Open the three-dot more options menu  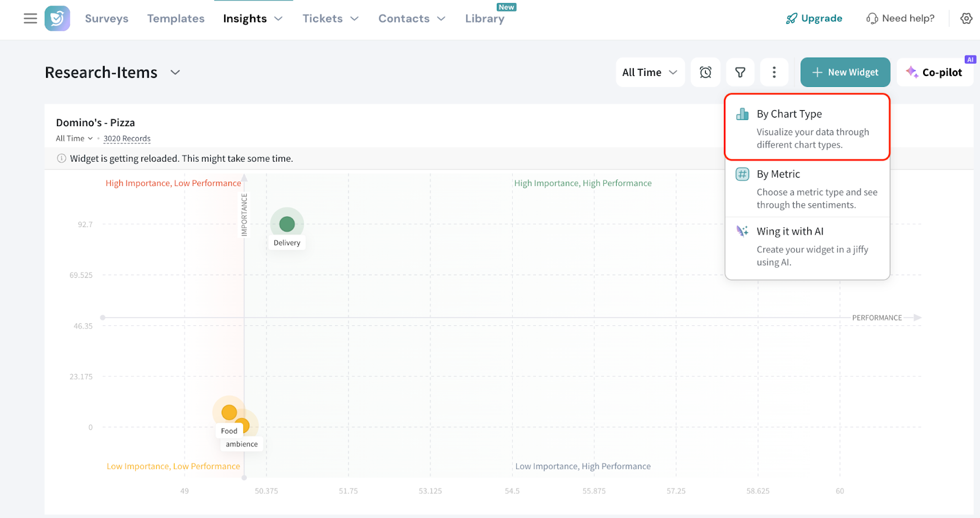[774, 72]
